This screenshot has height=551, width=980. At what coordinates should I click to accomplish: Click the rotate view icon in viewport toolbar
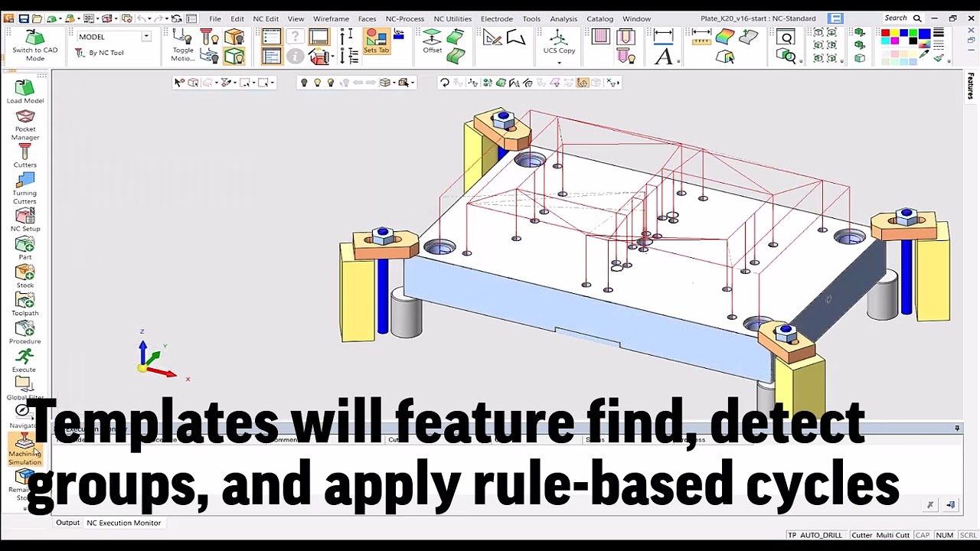pyautogui.click(x=444, y=82)
